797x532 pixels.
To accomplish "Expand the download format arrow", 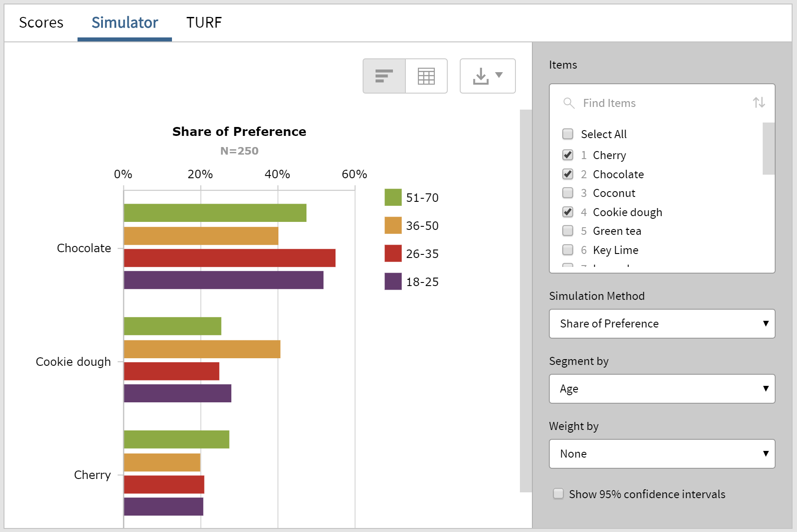I will (499, 76).
